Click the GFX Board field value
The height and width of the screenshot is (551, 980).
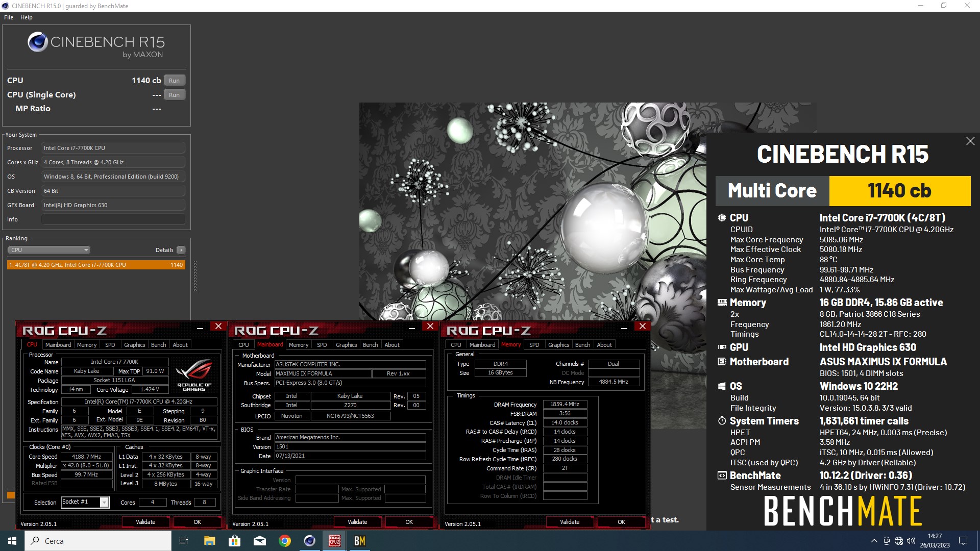point(113,205)
